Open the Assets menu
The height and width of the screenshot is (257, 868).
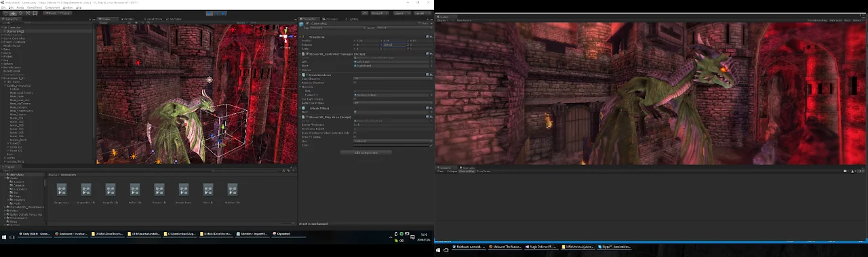pyautogui.click(x=20, y=7)
